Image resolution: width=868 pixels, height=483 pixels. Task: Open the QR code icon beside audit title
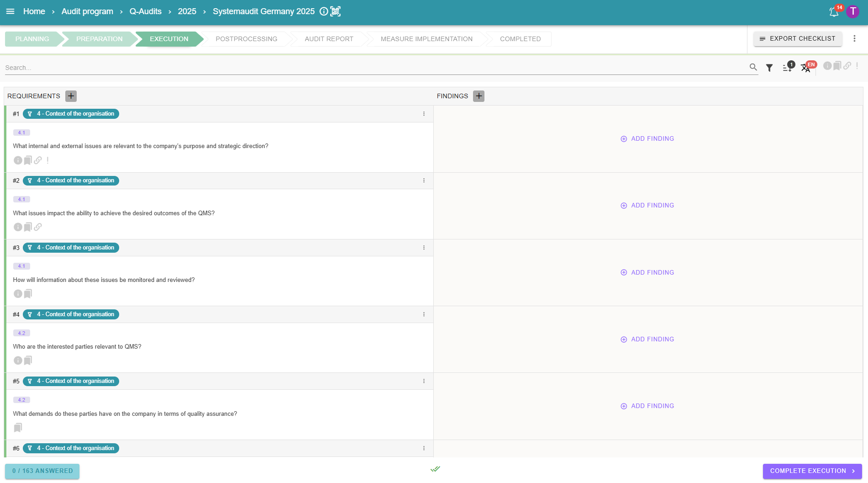point(336,11)
